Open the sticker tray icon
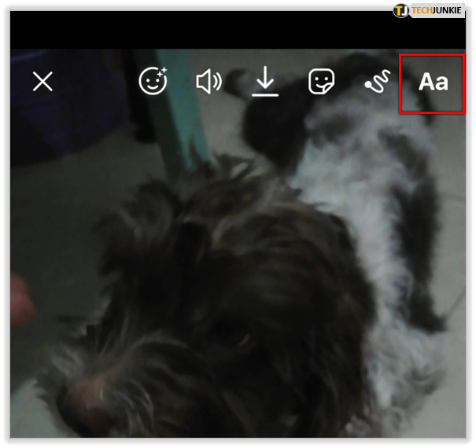The width and height of the screenshot is (476, 448). pos(320,81)
